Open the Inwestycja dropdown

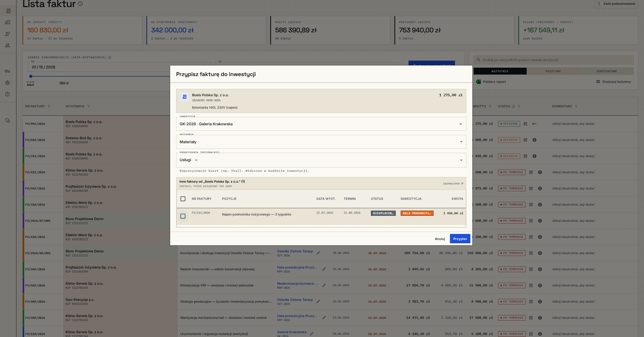tap(321, 124)
